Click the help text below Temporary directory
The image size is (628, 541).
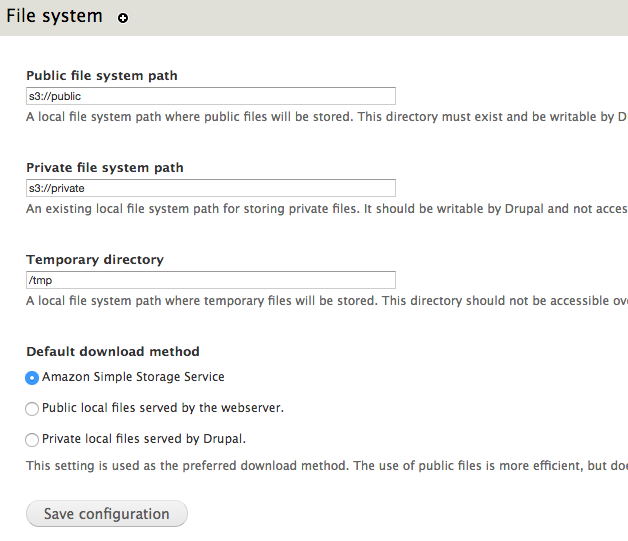pyautogui.click(x=320, y=301)
